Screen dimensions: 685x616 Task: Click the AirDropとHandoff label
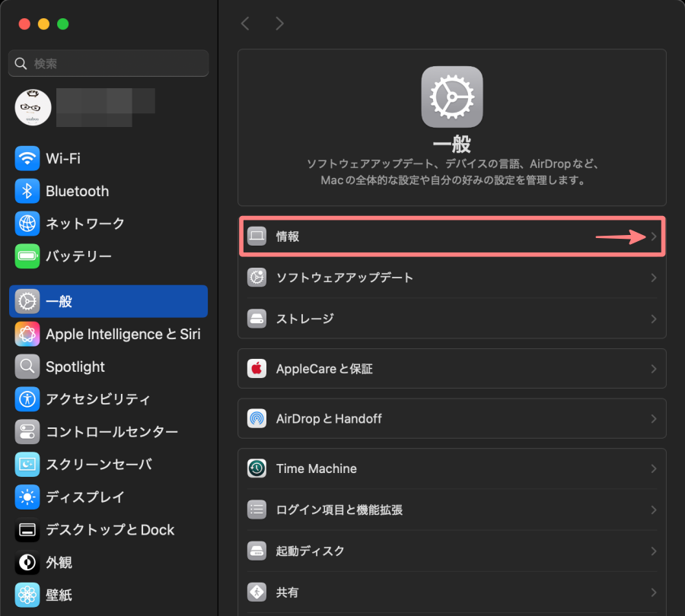pyautogui.click(x=329, y=419)
